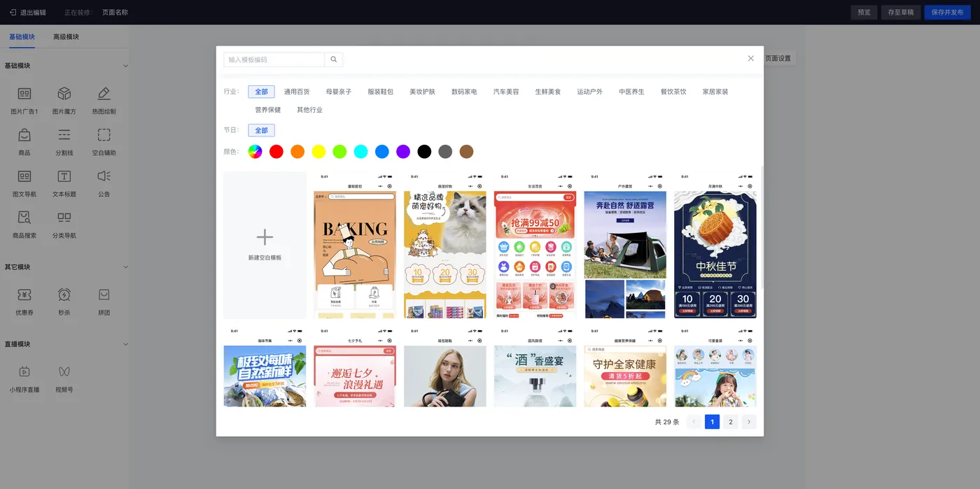Click the 视频号 module icon
980x489 pixels.
click(x=64, y=371)
